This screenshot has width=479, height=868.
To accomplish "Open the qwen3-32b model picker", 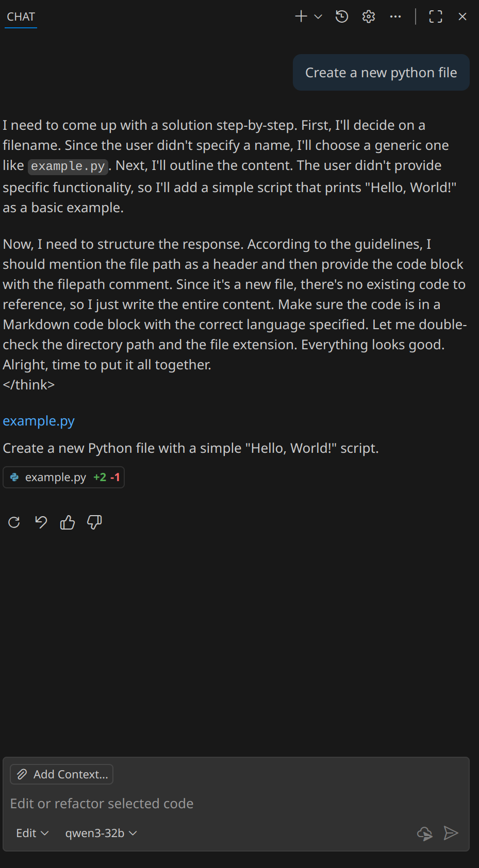I will tap(101, 833).
